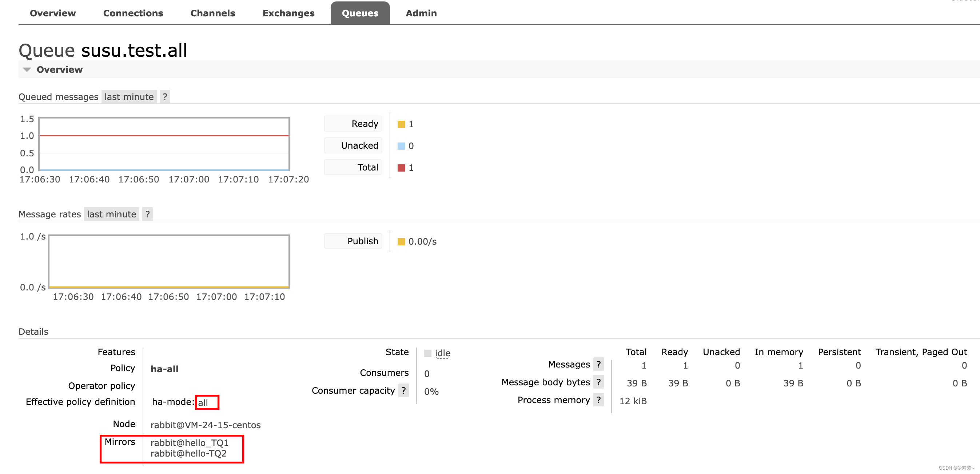Switch to the Connections tab
Viewport: 980px width, 474px height.
click(x=133, y=13)
